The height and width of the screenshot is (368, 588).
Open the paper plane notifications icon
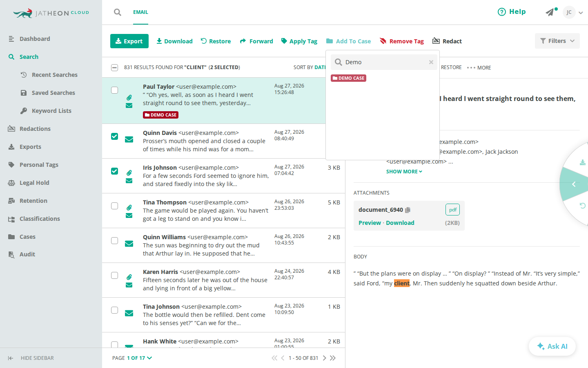(x=550, y=12)
